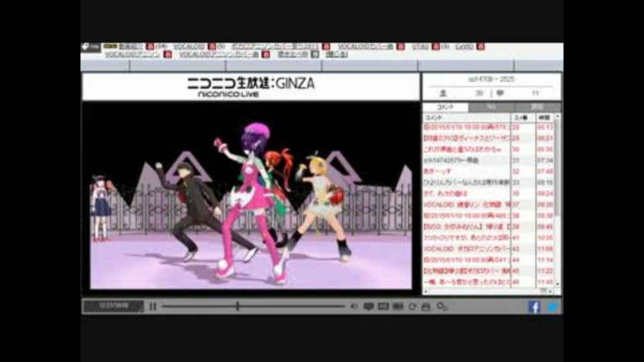
Task: Sort by the comment number column header
Action: (x=523, y=118)
